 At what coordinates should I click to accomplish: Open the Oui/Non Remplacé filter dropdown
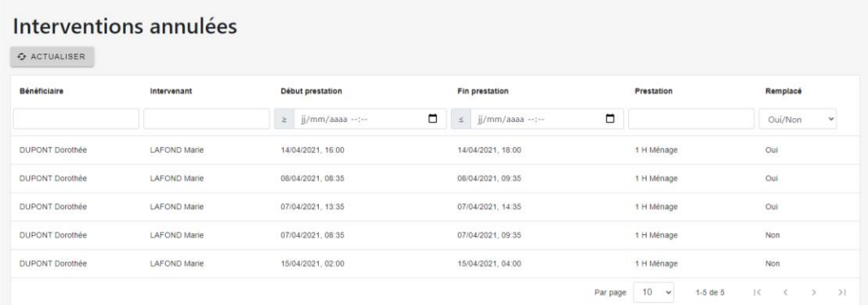(x=798, y=119)
